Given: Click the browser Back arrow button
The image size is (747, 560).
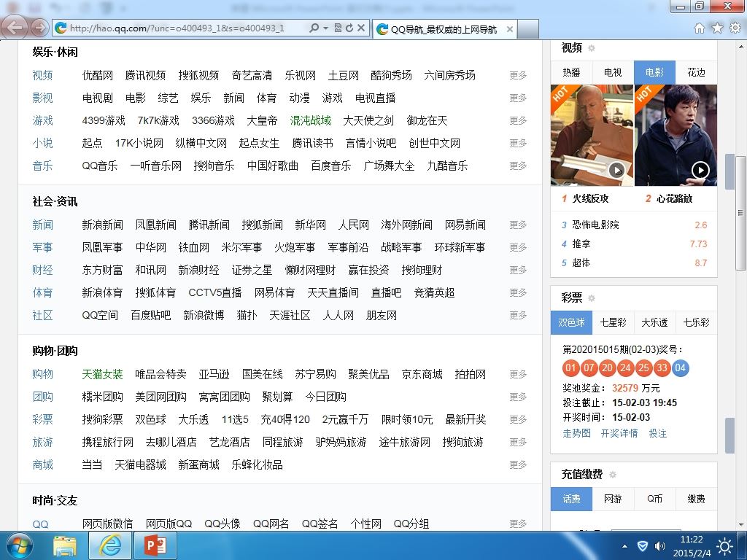Looking at the screenshot, I should [15, 28].
